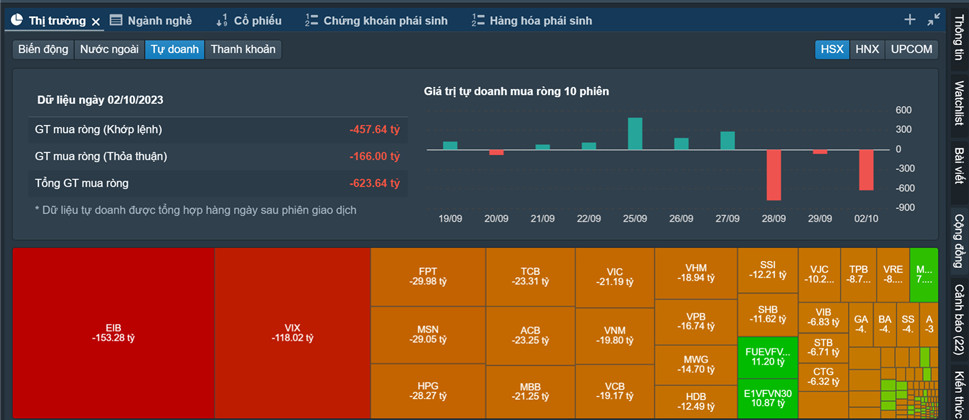Click the 28/09 red bar in chart
This screenshot has width=969, height=420.
click(x=773, y=175)
